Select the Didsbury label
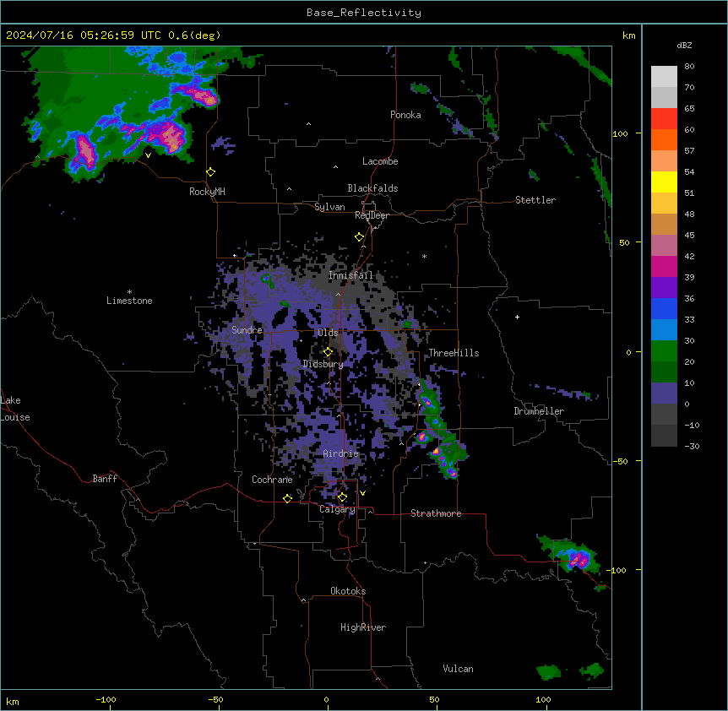 tap(323, 364)
